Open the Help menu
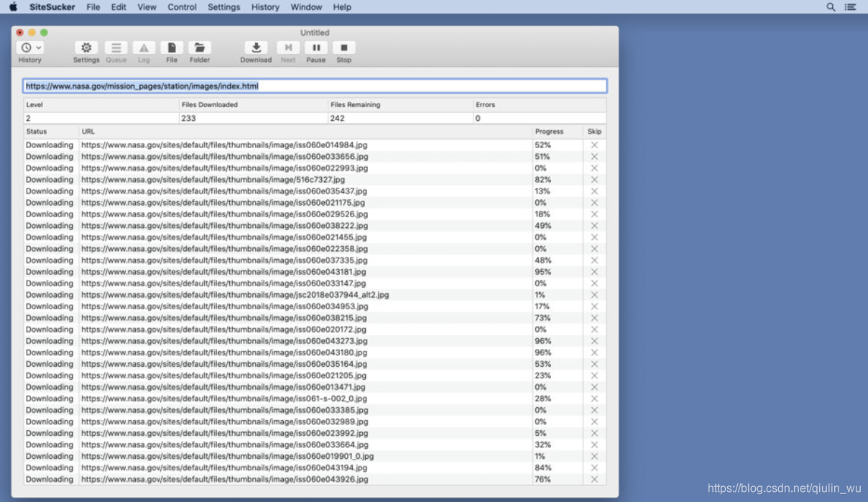The height and width of the screenshot is (502, 868). tap(342, 7)
